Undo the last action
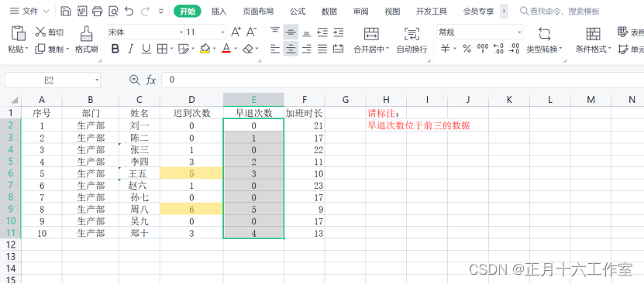This screenshot has width=644, height=284. tap(129, 11)
